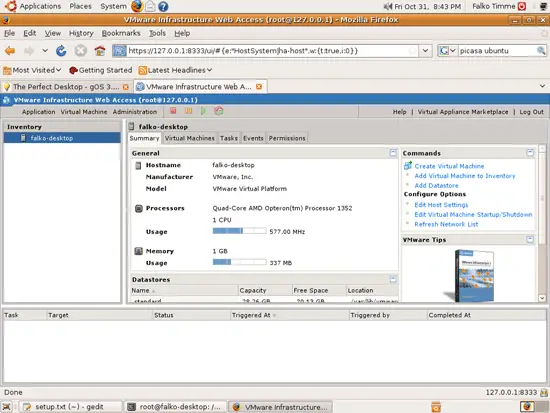The width and height of the screenshot is (550, 413).
Task: Open the Administration menu
Action: click(135, 112)
